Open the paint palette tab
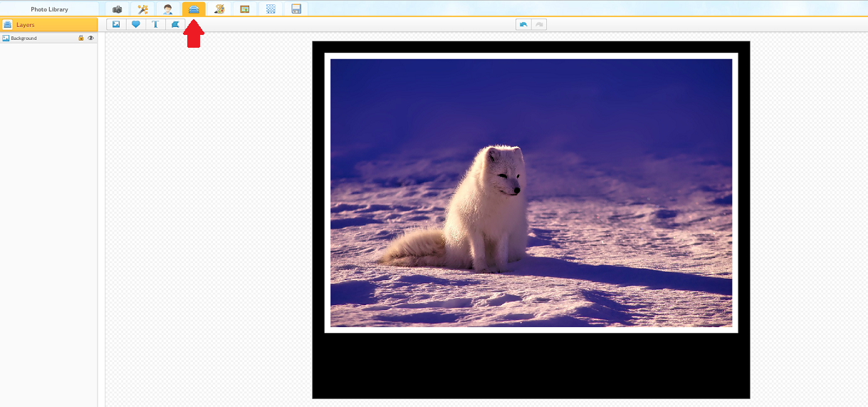Image resolution: width=868 pixels, height=407 pixels. (x=219, y=9)
